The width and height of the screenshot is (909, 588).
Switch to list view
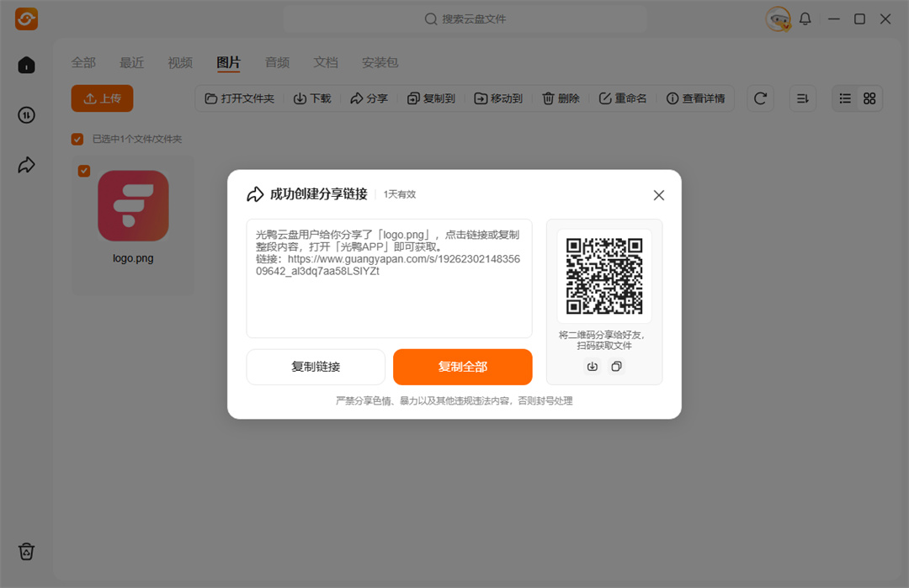(x=845, y=98)
